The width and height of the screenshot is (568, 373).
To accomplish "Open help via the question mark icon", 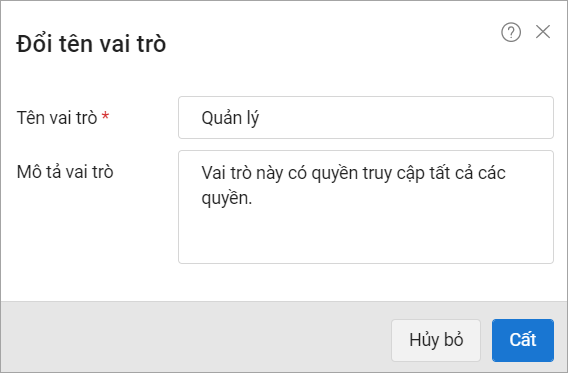I will (x=511, y=32).
